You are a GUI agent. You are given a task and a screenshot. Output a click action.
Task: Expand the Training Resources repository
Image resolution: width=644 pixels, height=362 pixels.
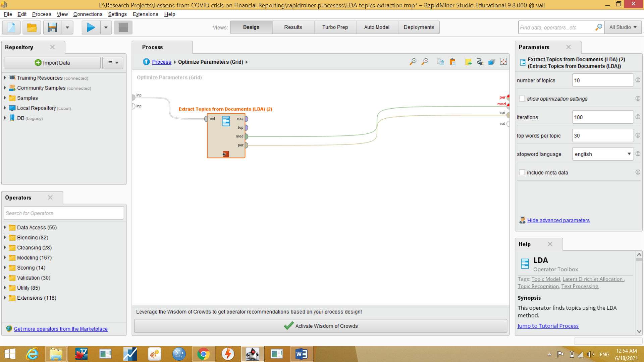pos(5,78)
